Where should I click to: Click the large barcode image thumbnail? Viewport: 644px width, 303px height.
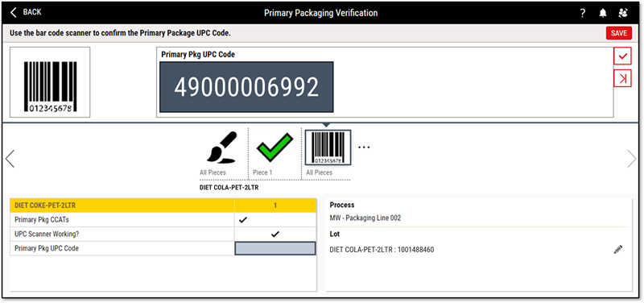point(50,82)
